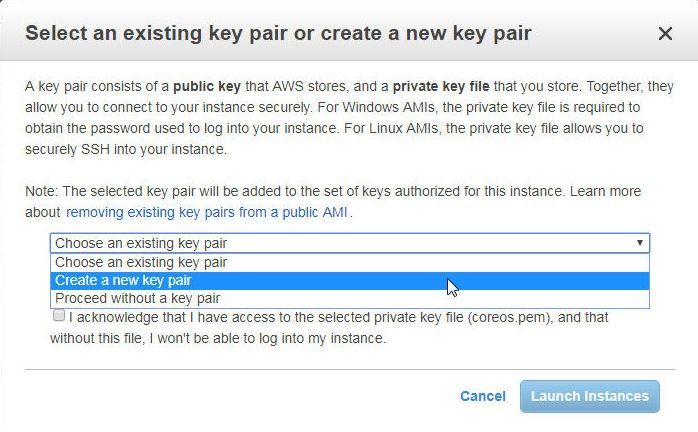Click the Cancel button
The height and width of the screenshot is (432, 698).
point(483,396)
